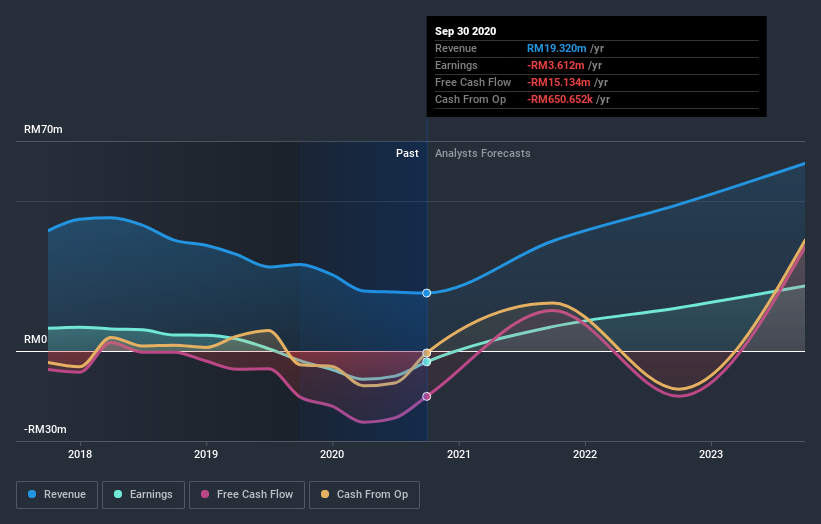Image resolution: width=821 pixels, height=524 pixels.
Task: Click the Free Cash Flow label in tooltip
Action: 473,82
